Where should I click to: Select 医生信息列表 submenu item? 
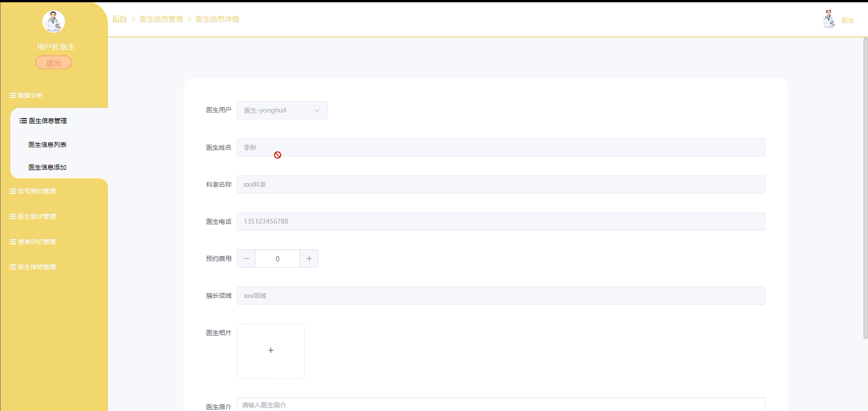pyautogui.click(x=47, y=145)
